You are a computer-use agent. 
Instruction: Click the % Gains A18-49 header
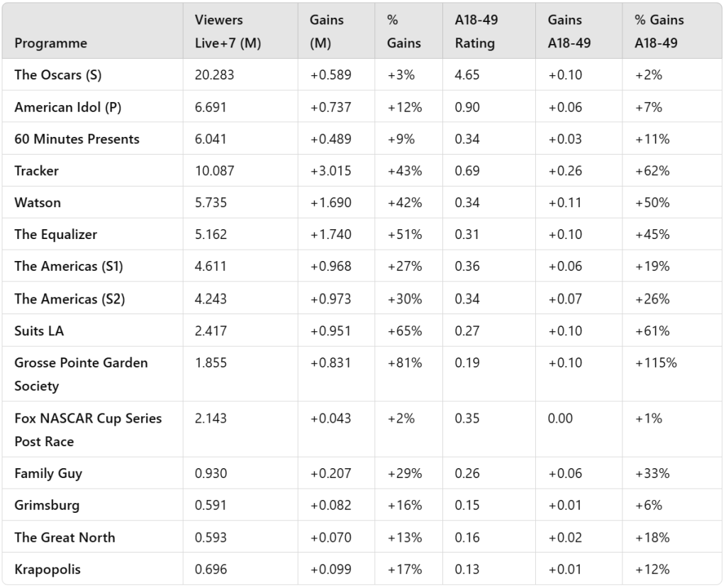click(656, 31)
